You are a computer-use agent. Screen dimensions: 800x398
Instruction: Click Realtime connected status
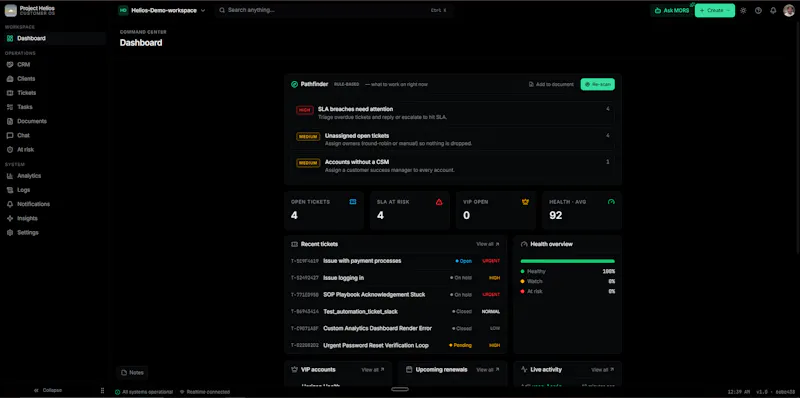pos(205,392)
